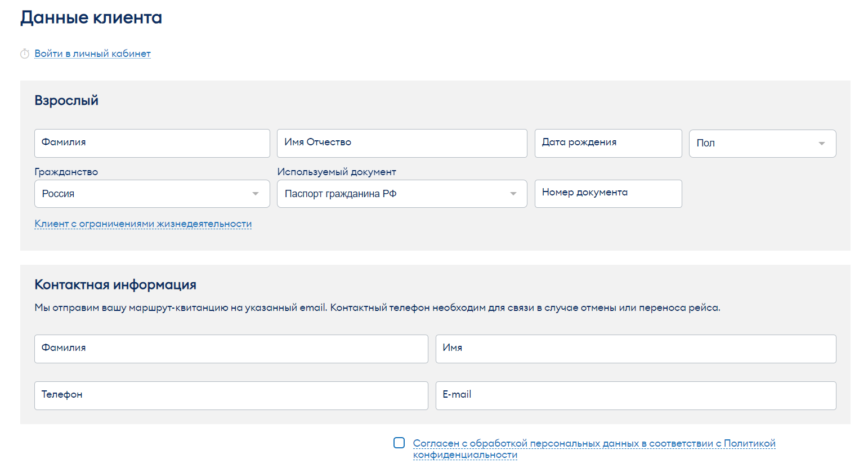Viewport: 868px width, 463px height.
Task: Click 'Фамилия' field under 'Контактная информация'
Action: tap(231, 349)
